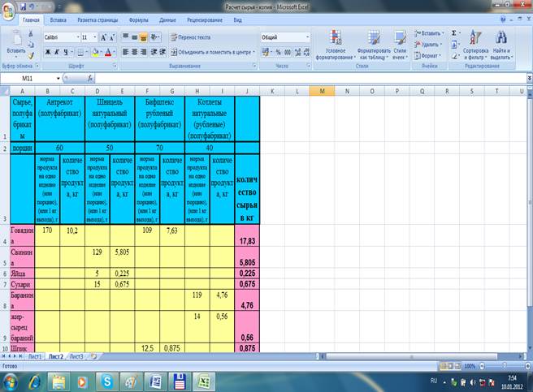Click the Format Painter brush icon
The height and width of the screenshot is (392, 533).
pos(31,56)
